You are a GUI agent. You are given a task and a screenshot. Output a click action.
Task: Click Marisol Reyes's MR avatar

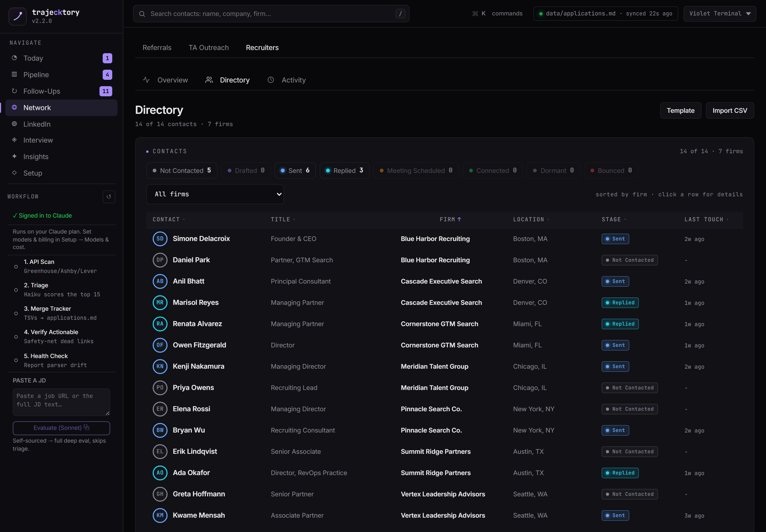click(x=160, y=303)
